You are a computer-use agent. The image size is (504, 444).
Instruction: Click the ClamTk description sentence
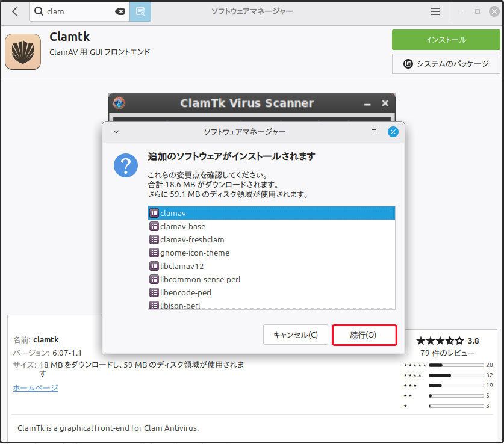tap(108, 428)
